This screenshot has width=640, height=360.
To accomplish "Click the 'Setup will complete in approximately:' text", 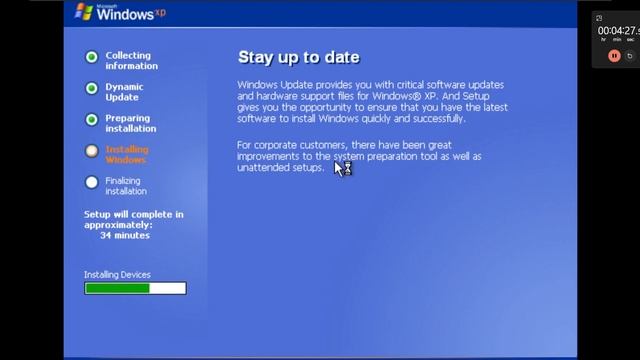I will click(133, 220).
